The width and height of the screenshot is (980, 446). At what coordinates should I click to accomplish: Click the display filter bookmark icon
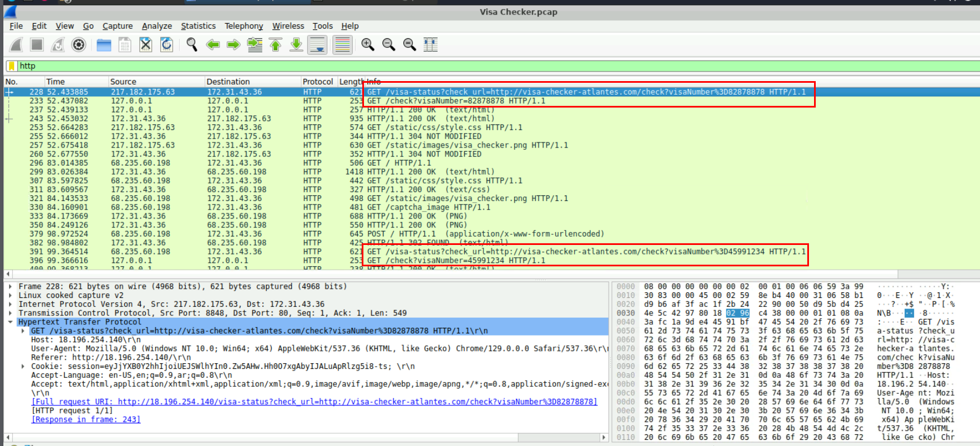pyautogui.click(x=11, y=66)
